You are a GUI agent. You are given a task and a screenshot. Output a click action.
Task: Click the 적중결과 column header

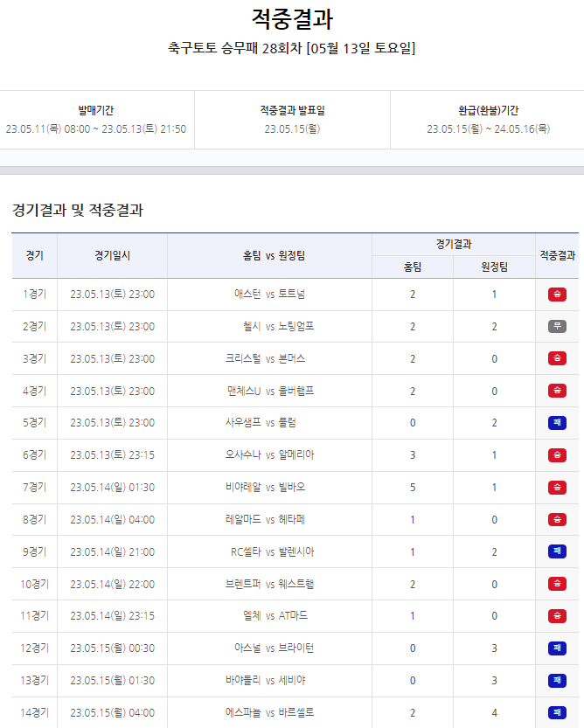coord(557,255)
